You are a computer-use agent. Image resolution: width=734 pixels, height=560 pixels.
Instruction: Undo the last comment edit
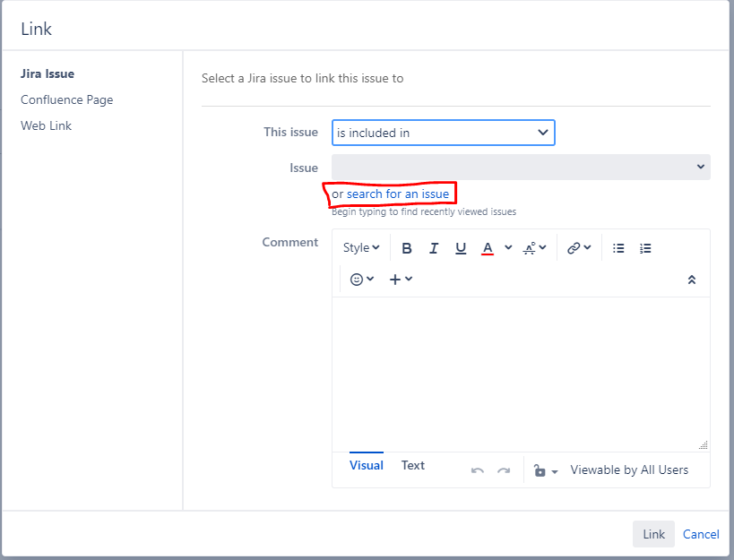(x=477, y=470)
